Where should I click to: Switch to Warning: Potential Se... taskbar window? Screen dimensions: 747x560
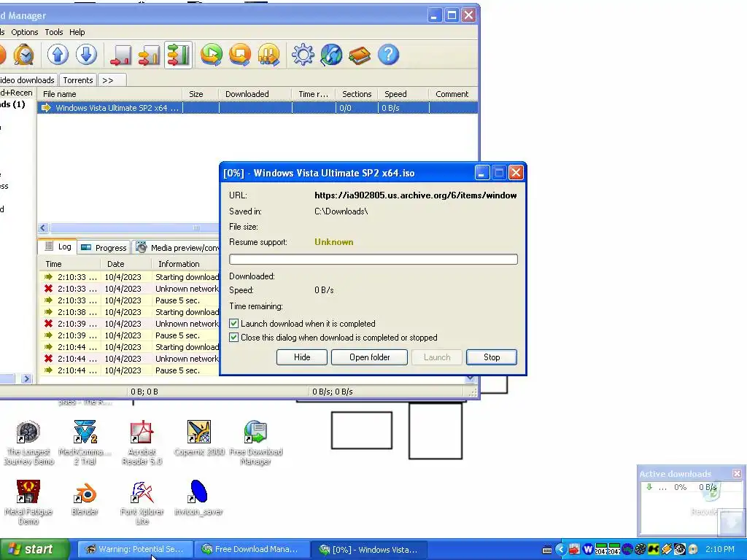tap(135, 550)
